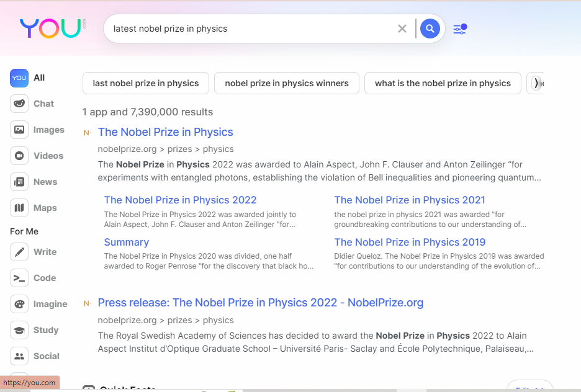Image resolution: width=581 pixels, height=392 pixels.
Task: Click favicon beside first Nobel Prize in Physics result
Action: click(x=88, y=133)
